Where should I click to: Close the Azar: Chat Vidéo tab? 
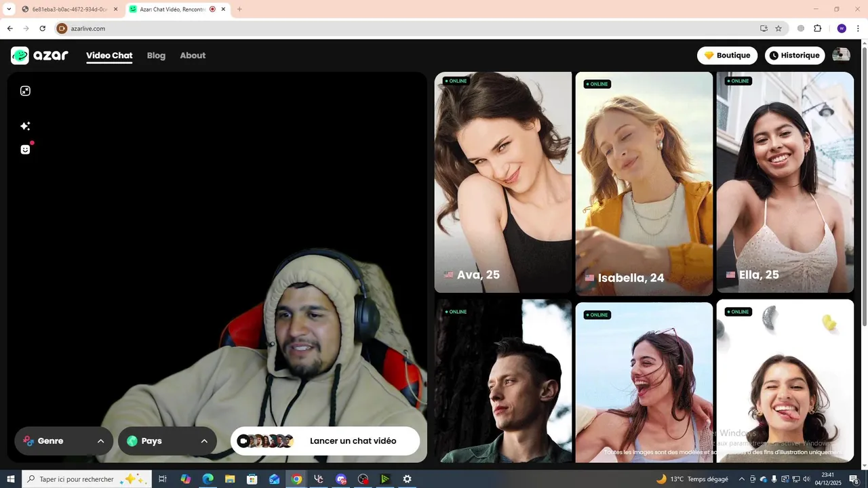click(223, 9)
